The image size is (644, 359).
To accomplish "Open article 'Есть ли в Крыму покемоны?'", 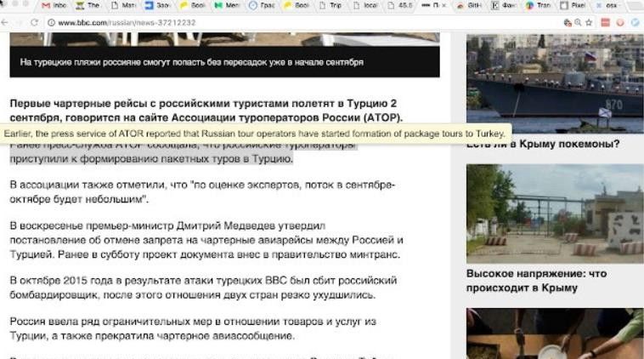I will [x=543, y=144].
